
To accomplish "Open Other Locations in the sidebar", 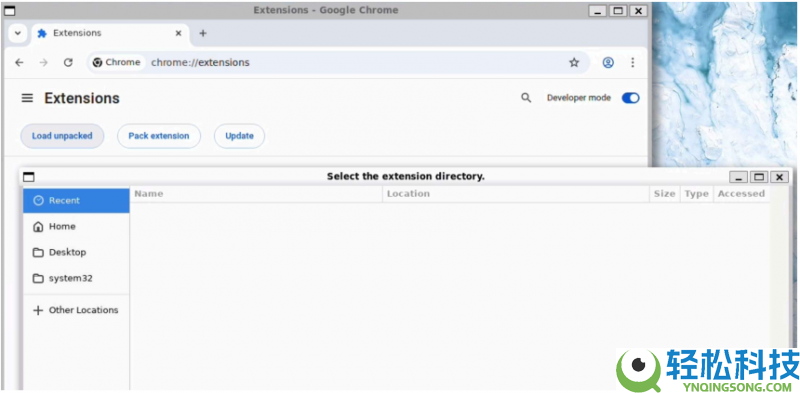I will 76,310.
